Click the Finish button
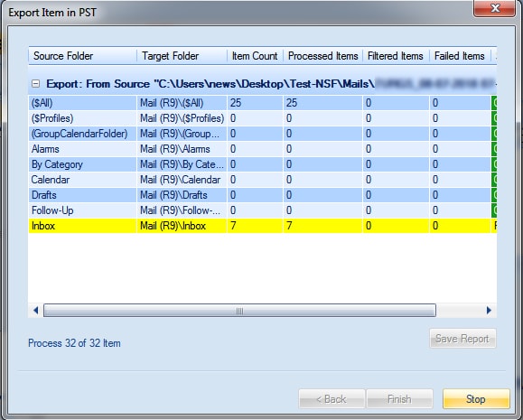The image size is (523, 420). [x=399, y=399]
